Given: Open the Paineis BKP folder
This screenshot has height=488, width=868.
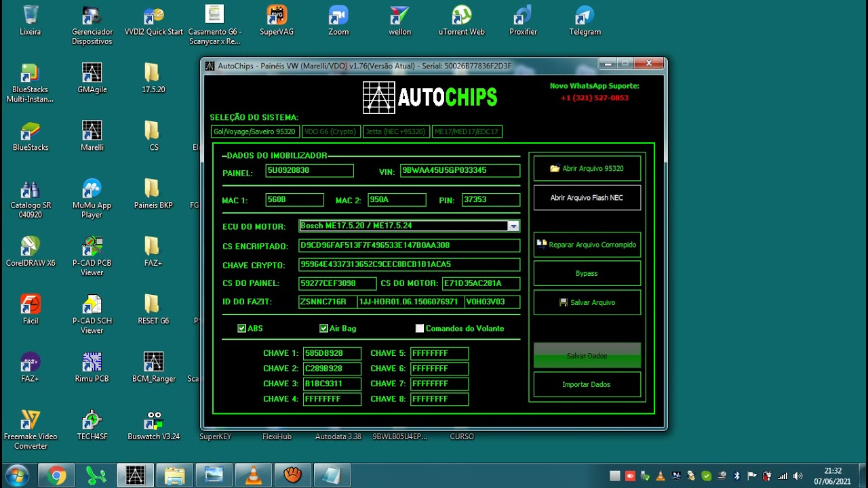Looking at the screenshot, I should [153, 194].
